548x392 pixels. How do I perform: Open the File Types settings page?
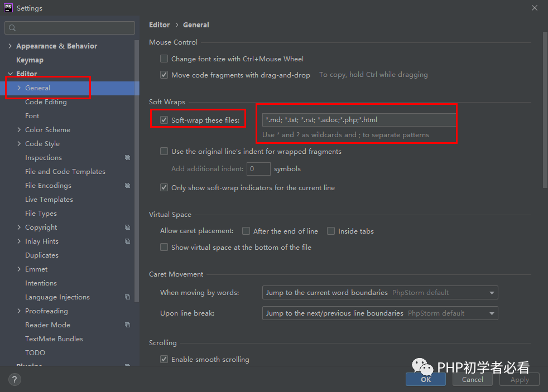click(41, 213)
